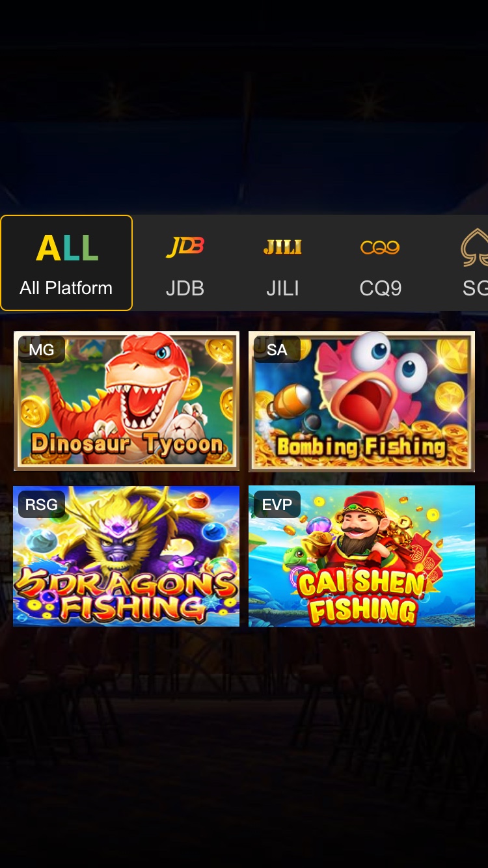Tap the SA provider badge

pyautogui.click(x=277, y=349)
